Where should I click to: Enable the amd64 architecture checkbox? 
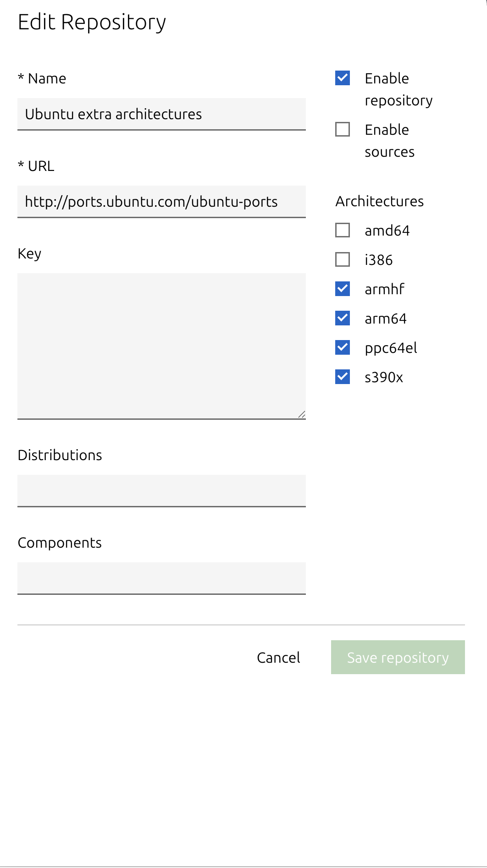[x=343, y=230]
